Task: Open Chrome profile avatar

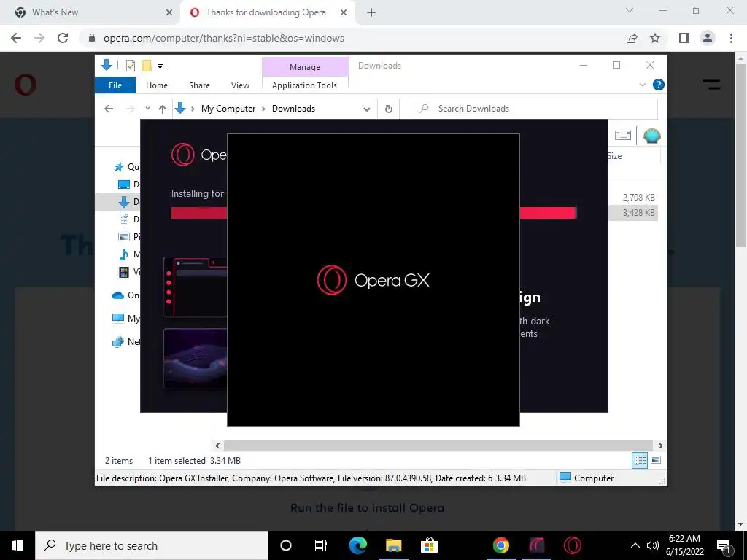Action: [x=708, y=38]
